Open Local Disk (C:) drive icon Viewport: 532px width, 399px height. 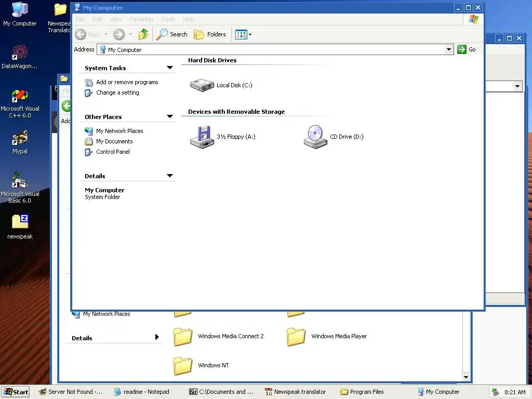pyautogui.click(x=202, y=85)
